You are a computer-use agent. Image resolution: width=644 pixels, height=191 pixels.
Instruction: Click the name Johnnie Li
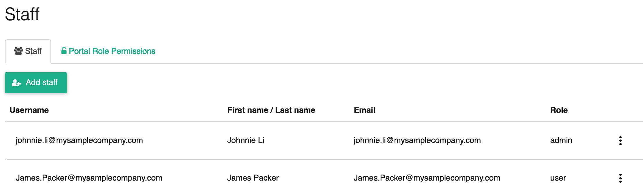pos(246,140)
